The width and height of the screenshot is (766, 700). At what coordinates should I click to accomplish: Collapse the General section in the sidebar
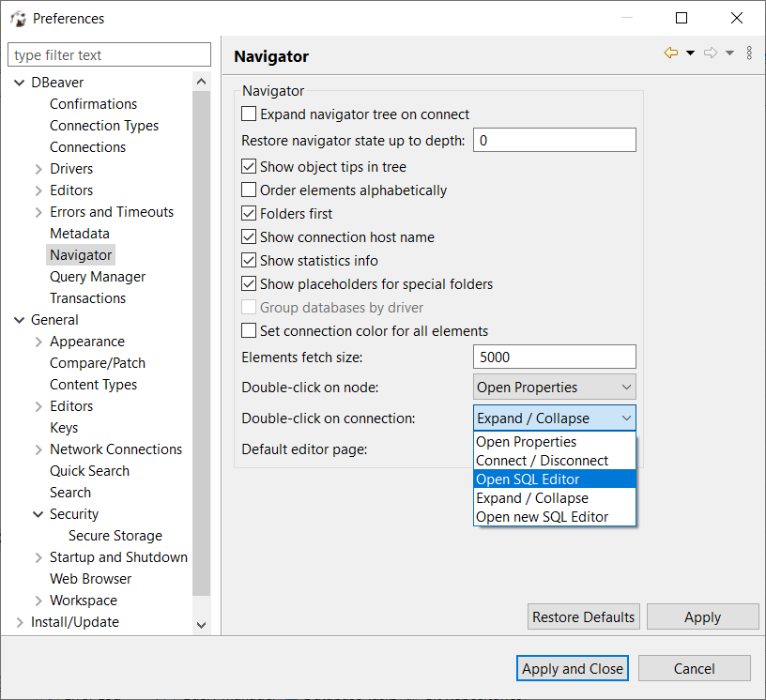tap(19, 319)
